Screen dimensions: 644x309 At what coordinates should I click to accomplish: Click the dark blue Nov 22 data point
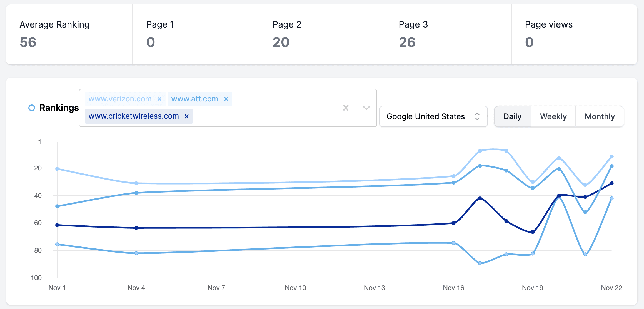pos(611,183)
